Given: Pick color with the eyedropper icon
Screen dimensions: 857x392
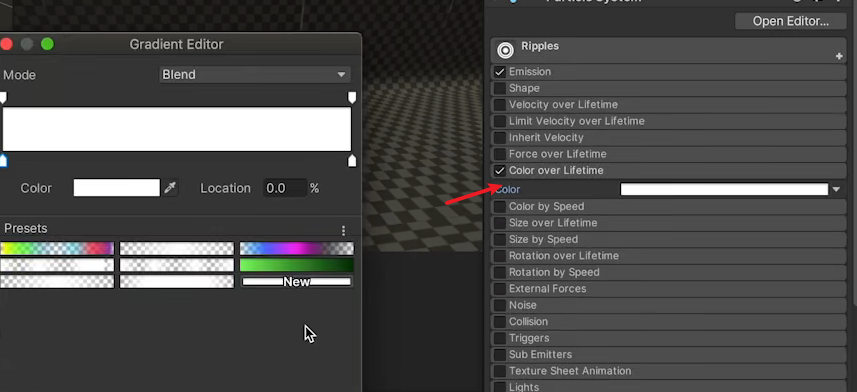Looking at the screenshot, I should 170,188.
